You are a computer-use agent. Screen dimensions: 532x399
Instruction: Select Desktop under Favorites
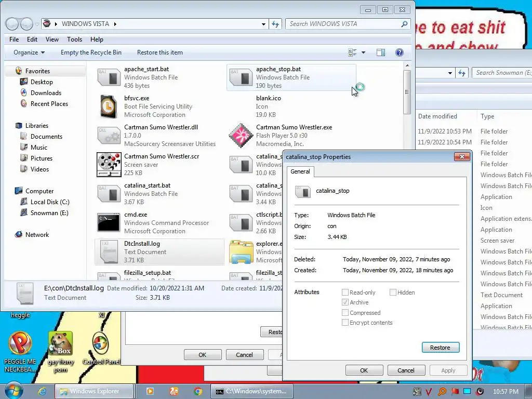pyautogui.click(x=42, y=82)
